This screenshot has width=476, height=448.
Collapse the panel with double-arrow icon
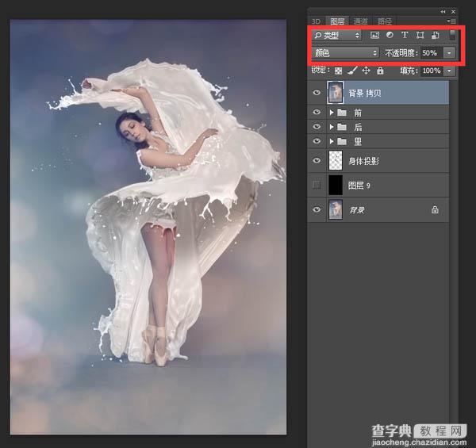pos(443,12)
